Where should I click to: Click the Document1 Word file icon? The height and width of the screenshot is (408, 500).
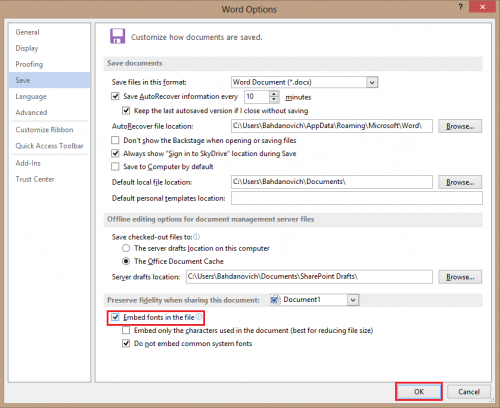(x=275, y=300)
